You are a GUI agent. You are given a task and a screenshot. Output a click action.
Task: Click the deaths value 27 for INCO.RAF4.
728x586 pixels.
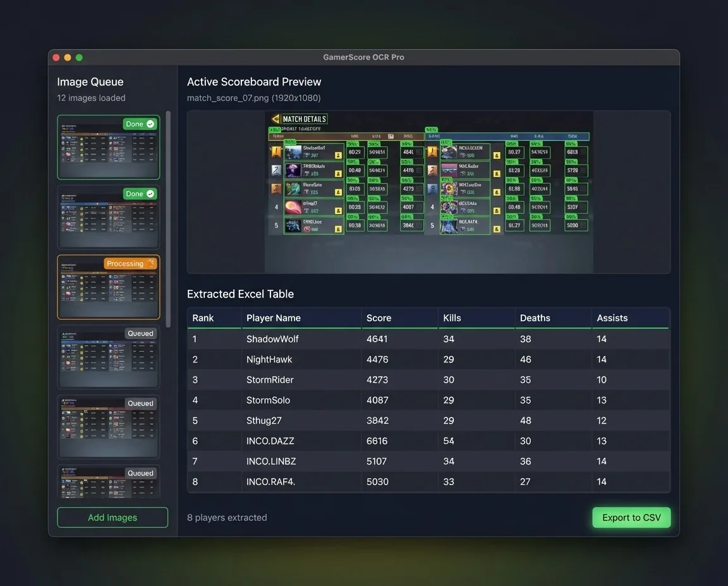525,482
